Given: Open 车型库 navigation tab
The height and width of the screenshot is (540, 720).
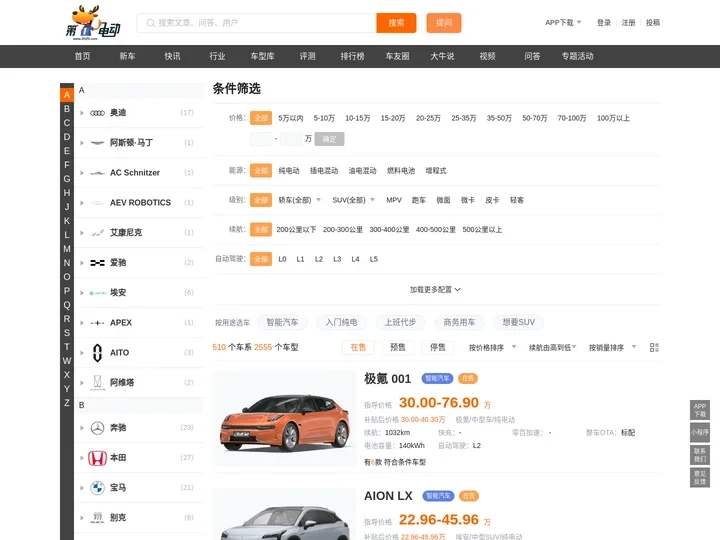Looking at the screenshot, I should point(262,56).
